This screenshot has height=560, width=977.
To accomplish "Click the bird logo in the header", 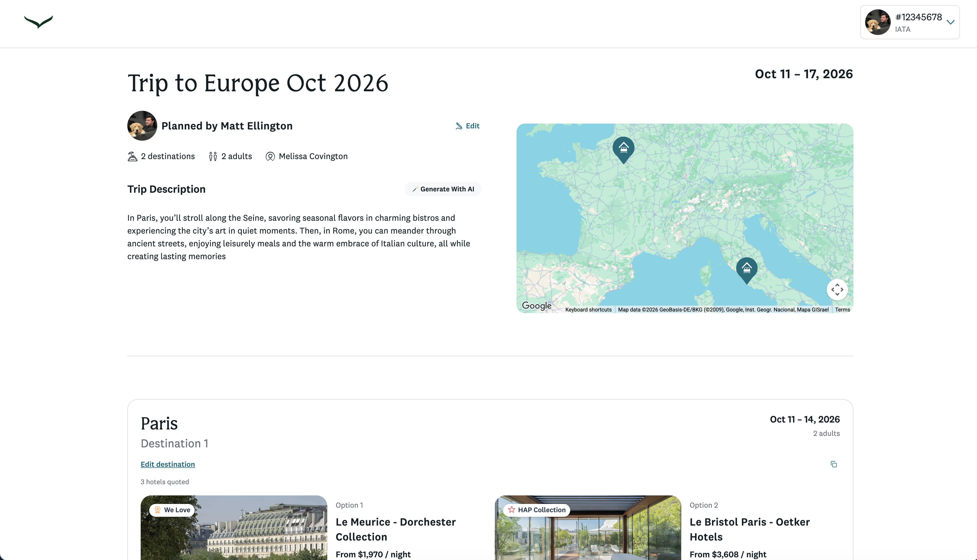I will tap(38, 22).
